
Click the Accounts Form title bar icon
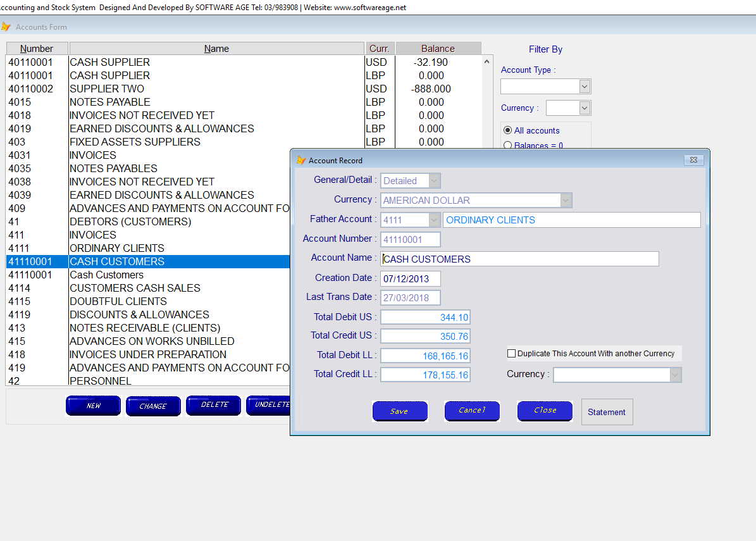(8, 27)
